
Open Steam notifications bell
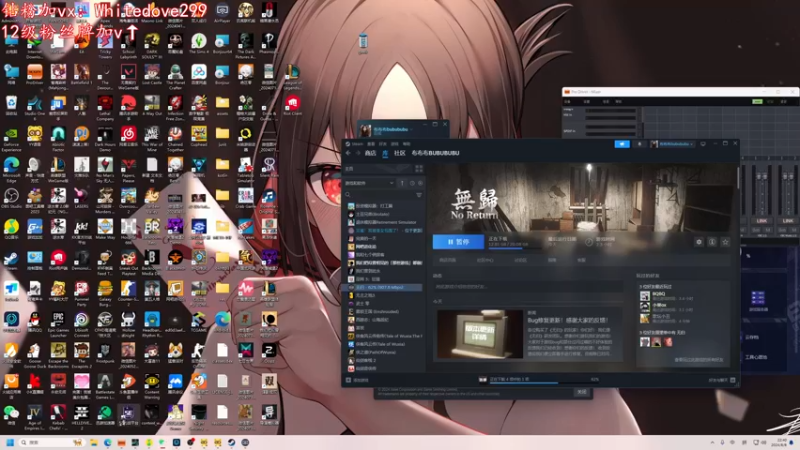coord(640,144)
